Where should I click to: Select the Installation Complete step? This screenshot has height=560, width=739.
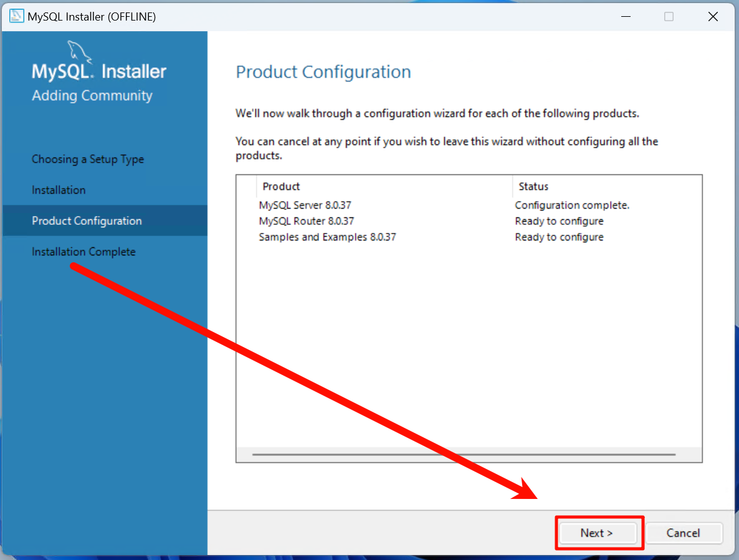(x=83, y=252)
